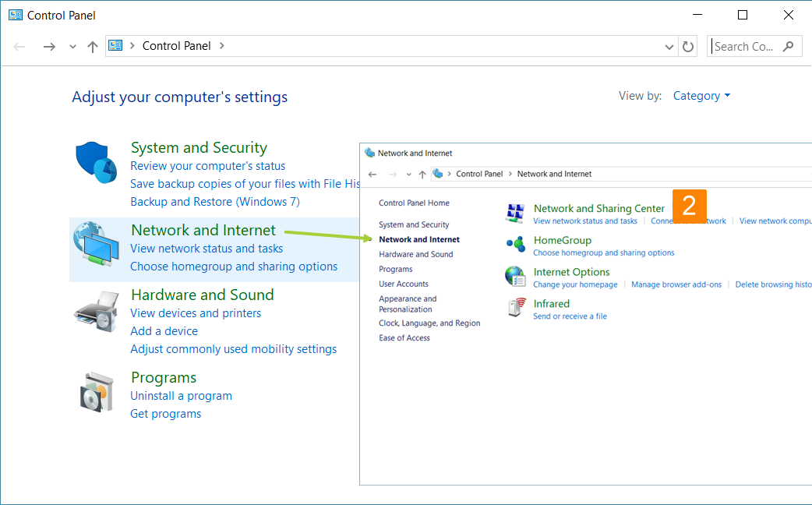Click the HomeGroup icon
Viewport: 812px width, 505px height.
(x=515, y=245)
